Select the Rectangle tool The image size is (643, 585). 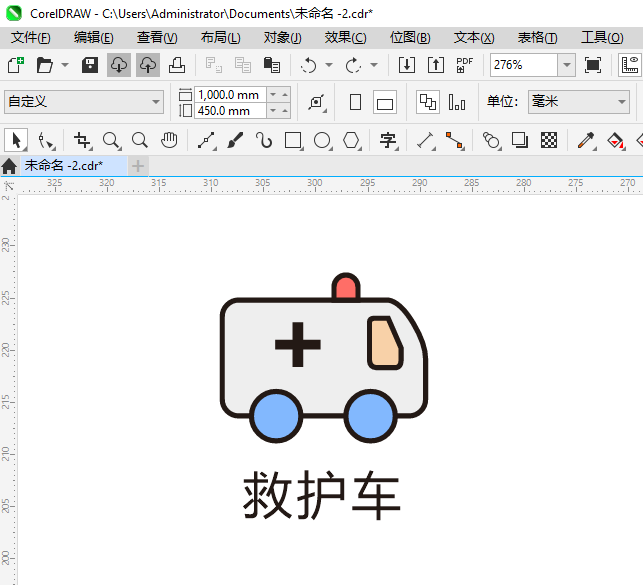pyautogui.click(x=293, y=141)
